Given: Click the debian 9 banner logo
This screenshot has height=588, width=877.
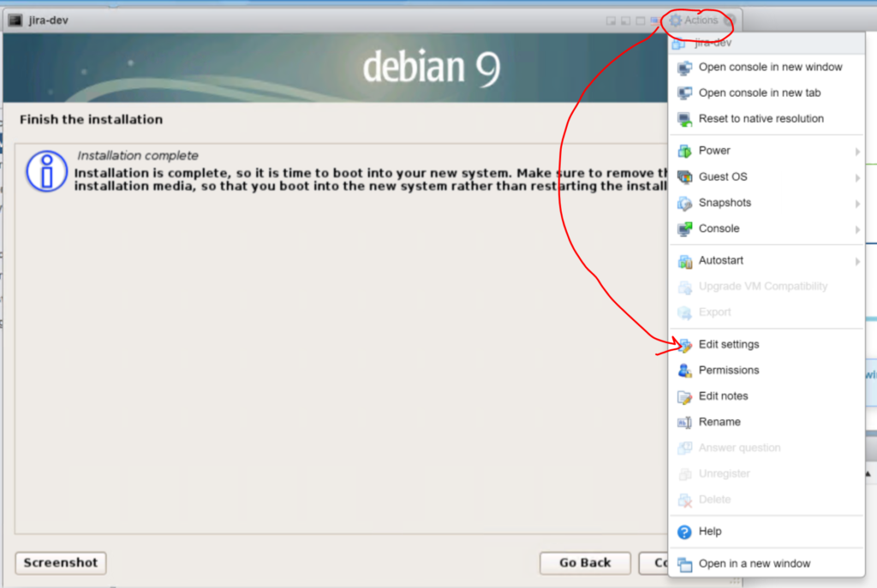Looking at the screenshot, I should [x=432, y=68].
